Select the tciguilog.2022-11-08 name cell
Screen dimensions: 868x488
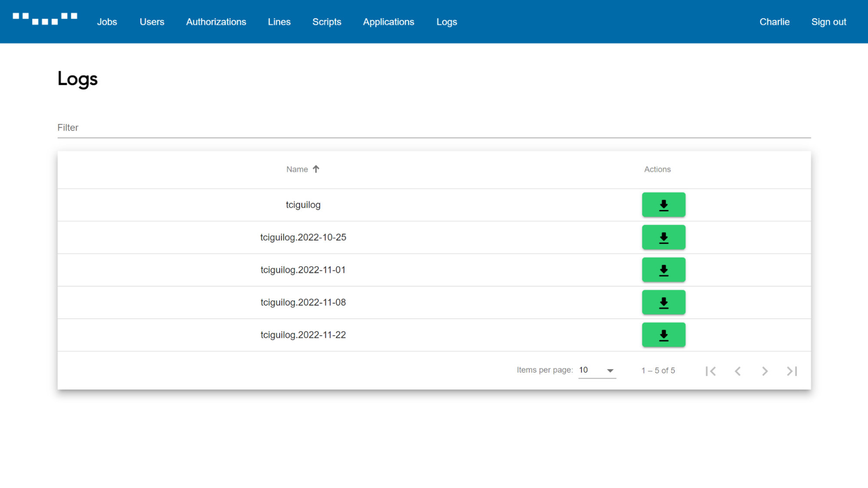coord(303,302)
